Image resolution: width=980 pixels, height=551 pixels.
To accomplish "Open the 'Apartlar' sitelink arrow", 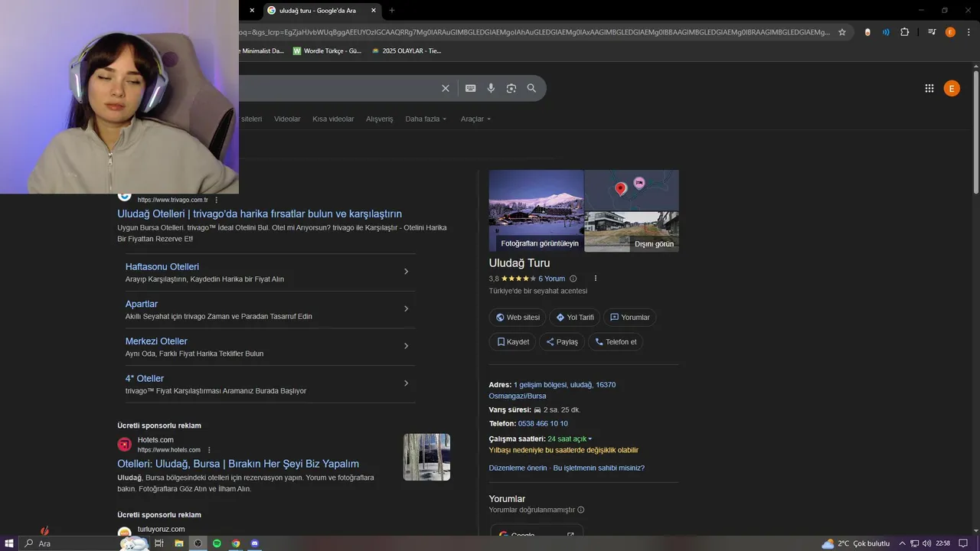I will tap(406, 309).
